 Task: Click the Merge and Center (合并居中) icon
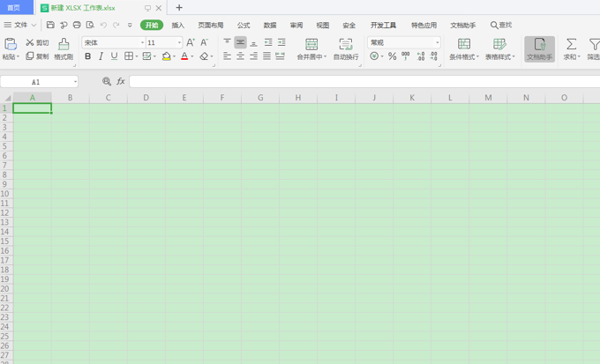tap(311, 44)
